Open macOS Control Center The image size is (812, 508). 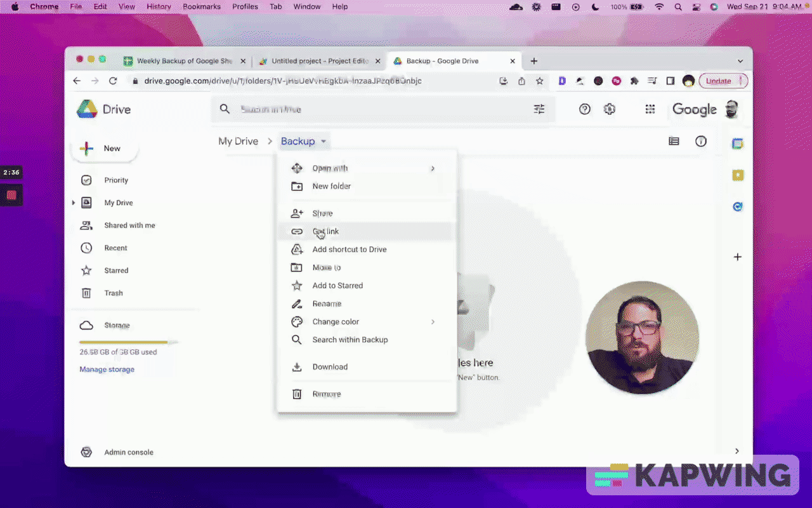tap(696, 7)
